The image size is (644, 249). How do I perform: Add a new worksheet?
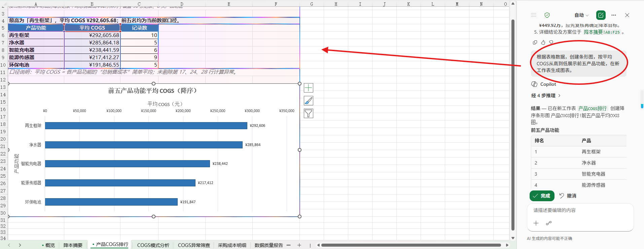pos(299,245)
